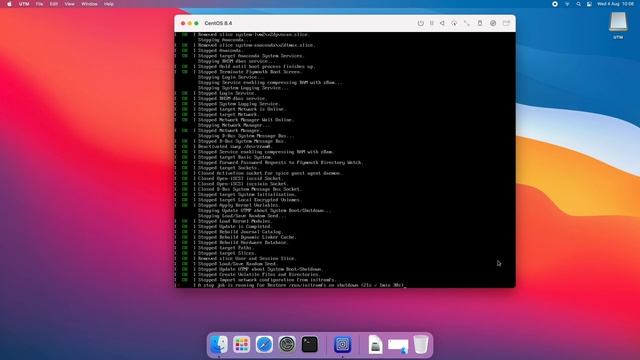Close the CentOS 8.4 window
Viewport: 640px width, 360px height.
pyautogui.click(x=183, y=23)
